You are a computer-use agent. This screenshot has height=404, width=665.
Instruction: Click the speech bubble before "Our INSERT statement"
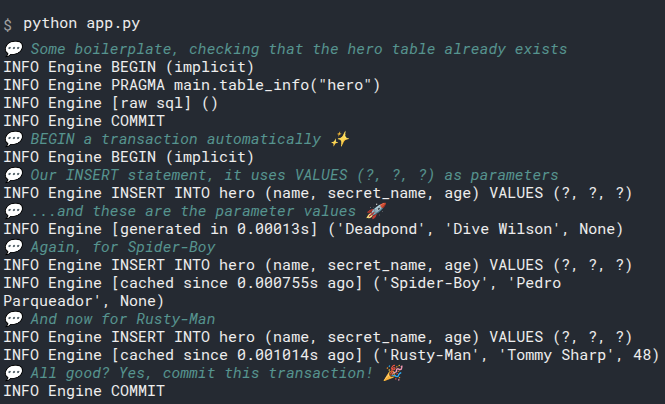tap(13, 174)
